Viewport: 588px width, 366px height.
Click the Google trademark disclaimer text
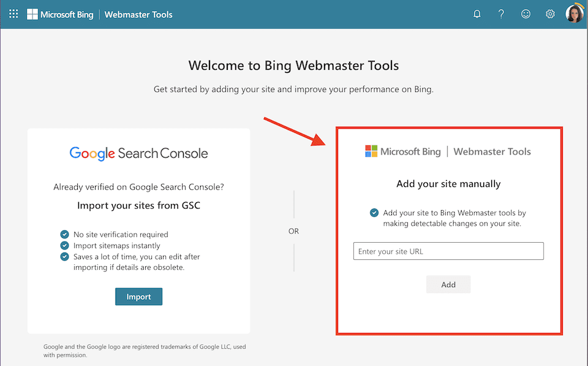pyautogui.click(x=145, y=350)
